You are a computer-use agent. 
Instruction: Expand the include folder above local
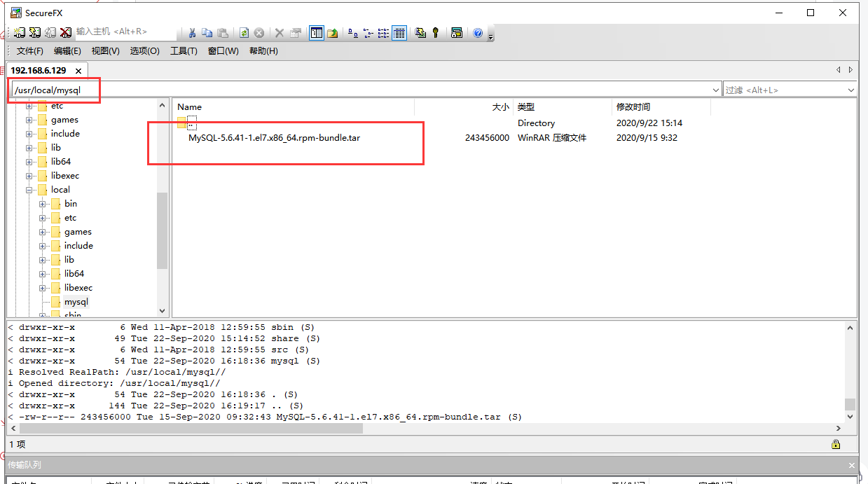(x=30, y=134)
